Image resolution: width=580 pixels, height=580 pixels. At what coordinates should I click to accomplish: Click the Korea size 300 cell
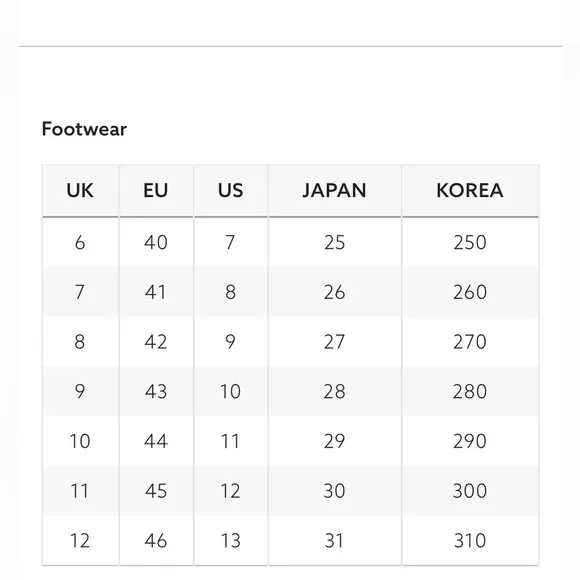point(470,491)
